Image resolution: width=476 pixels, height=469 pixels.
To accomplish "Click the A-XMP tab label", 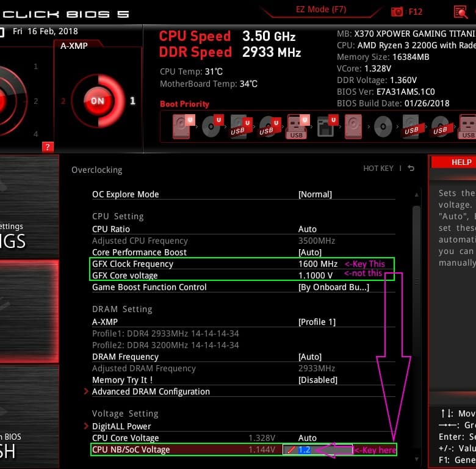I will pos(74,46).
